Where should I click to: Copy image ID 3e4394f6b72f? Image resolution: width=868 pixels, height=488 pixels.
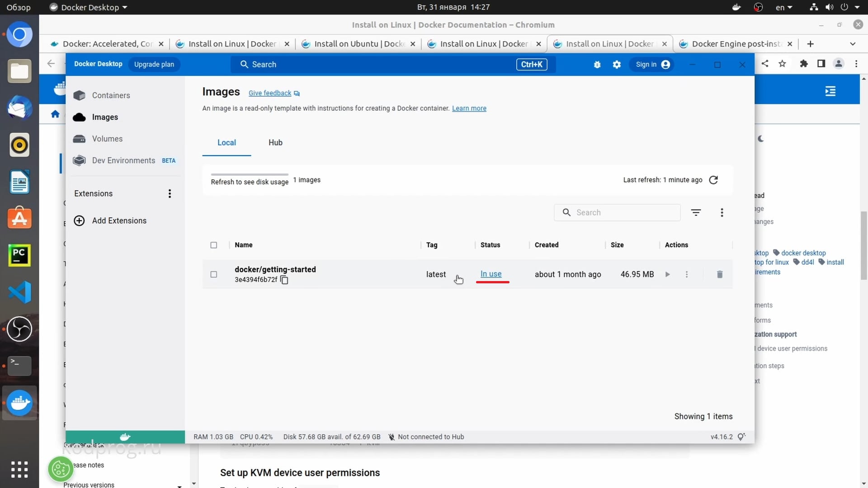[284, 280]
